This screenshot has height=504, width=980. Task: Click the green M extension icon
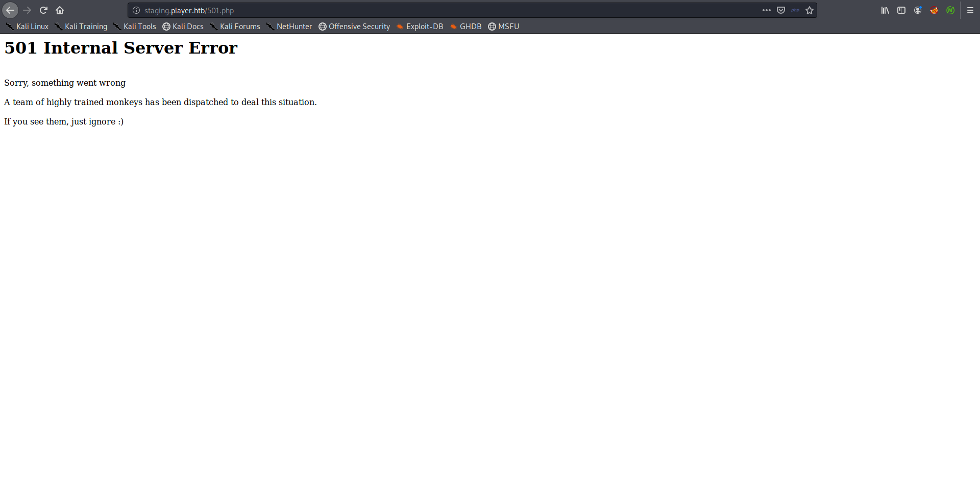(x=950, y=10)
